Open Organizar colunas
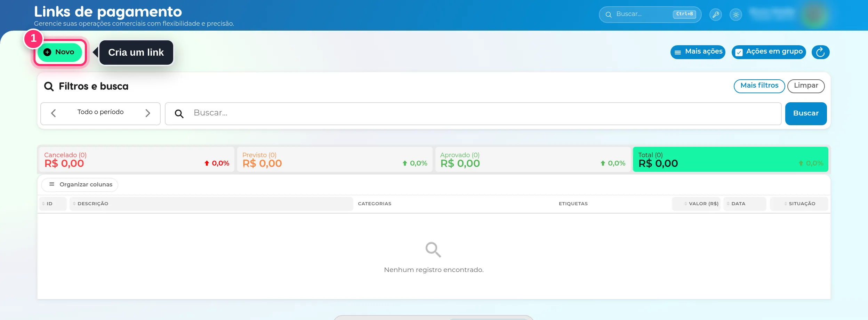Image resolution: width=868 pixels, height=320 pixels. [x=80, y=185]
